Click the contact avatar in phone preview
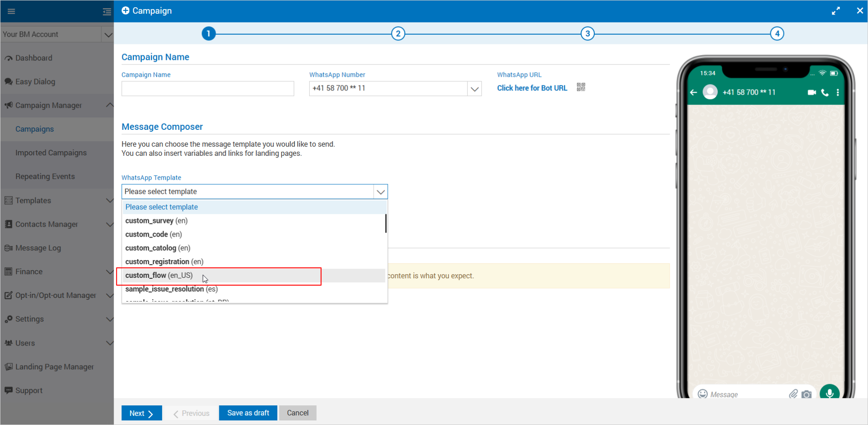 coord(710,92)
